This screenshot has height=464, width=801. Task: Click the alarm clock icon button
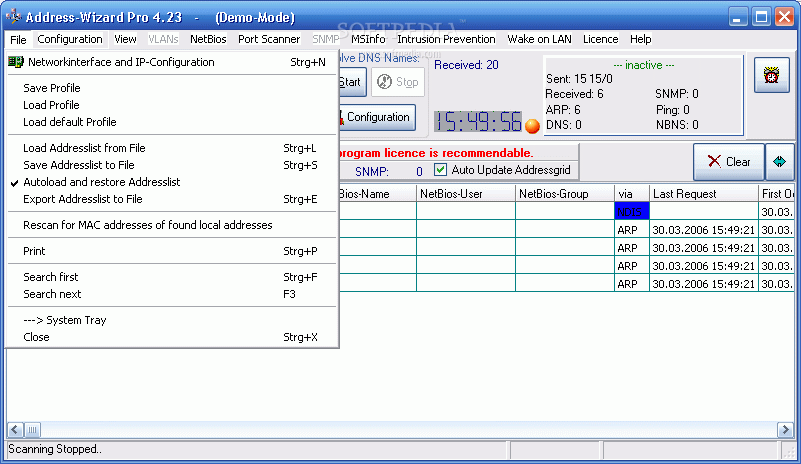pyautogui.click(x=772, y=75)
